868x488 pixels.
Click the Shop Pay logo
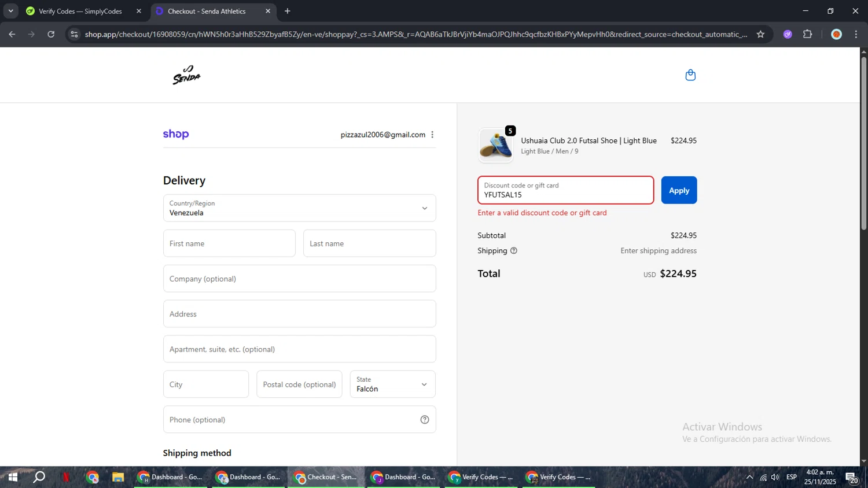tap(176, 134)
